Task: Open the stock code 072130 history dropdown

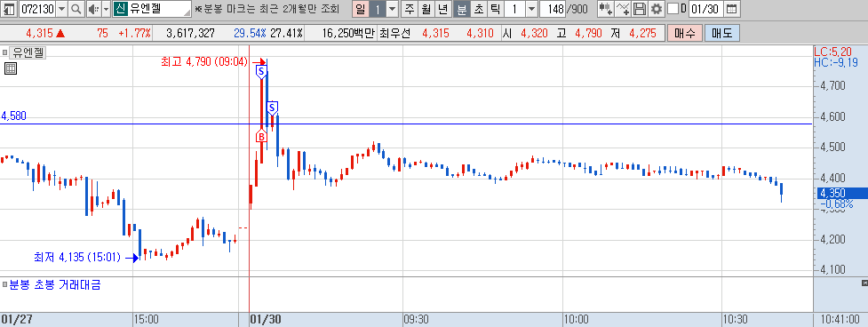Action: (61, 9)
